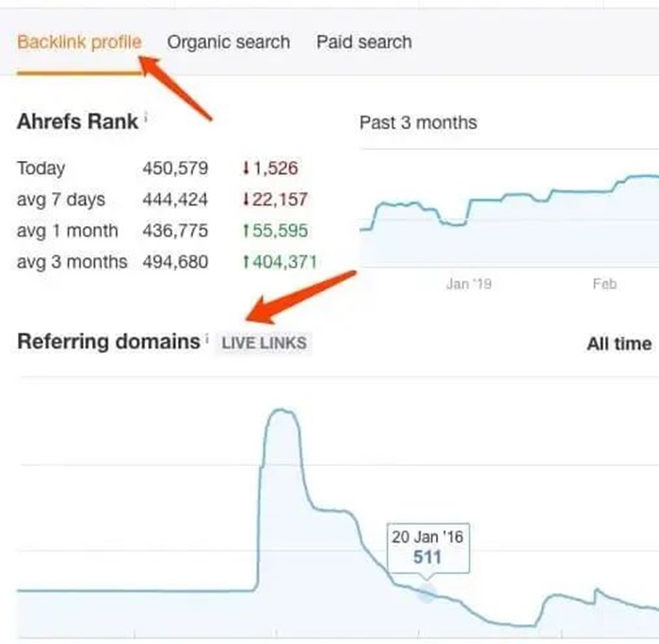Click the avg 3 months value 494,680
Image resolution: width=659 pixels, height=644 pixels.
[x=175, y=262]
